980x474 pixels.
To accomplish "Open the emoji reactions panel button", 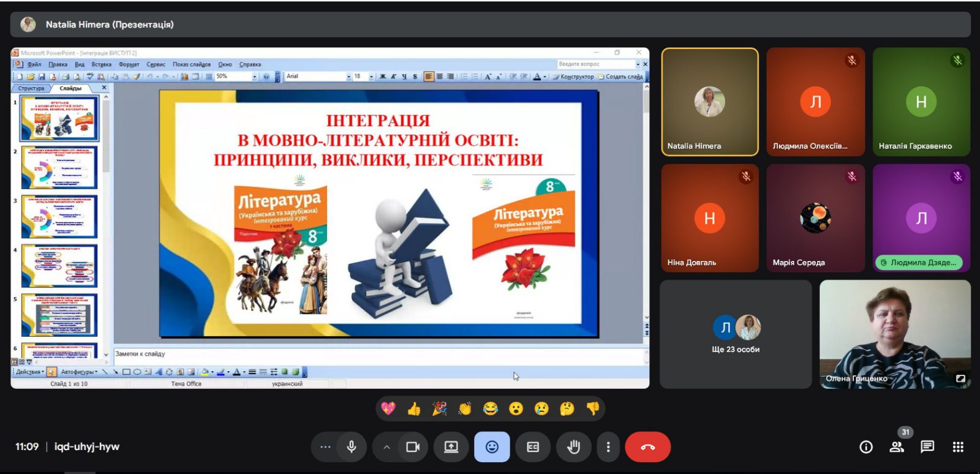I will (x=491, y=447).
